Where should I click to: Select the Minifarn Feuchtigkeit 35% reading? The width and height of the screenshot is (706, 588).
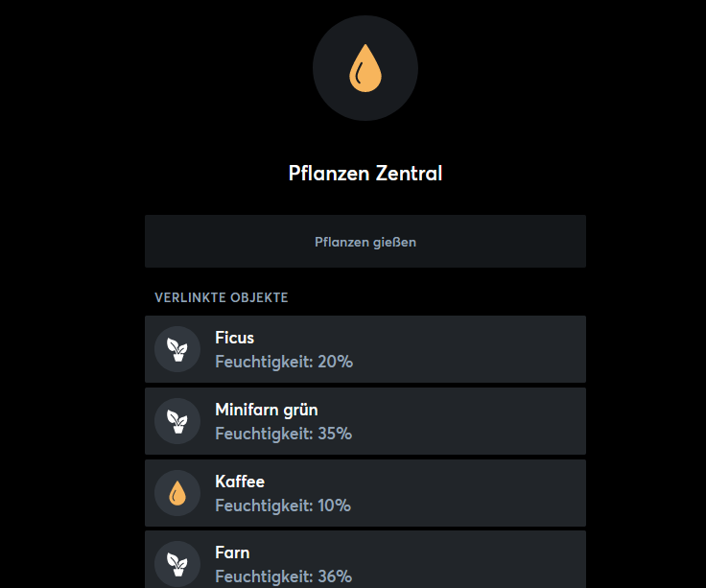tap(284, 434)
